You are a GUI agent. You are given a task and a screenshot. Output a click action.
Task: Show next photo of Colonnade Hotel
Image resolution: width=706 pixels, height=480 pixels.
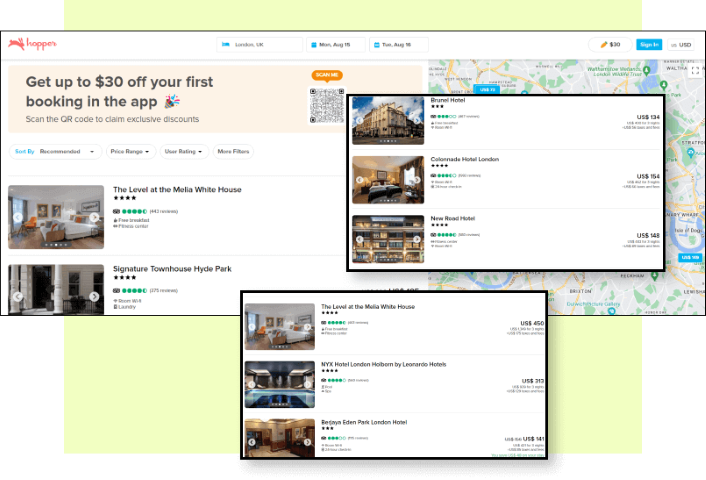coord(417,180)
